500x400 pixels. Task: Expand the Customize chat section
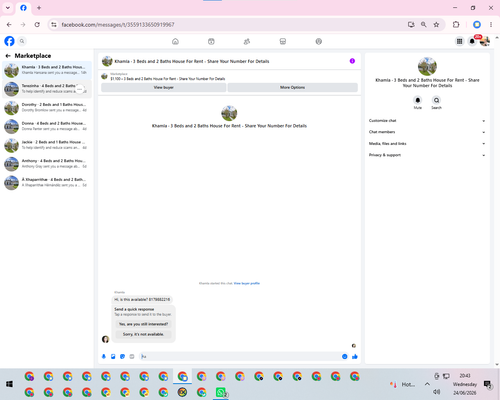[x=427, y=121]
